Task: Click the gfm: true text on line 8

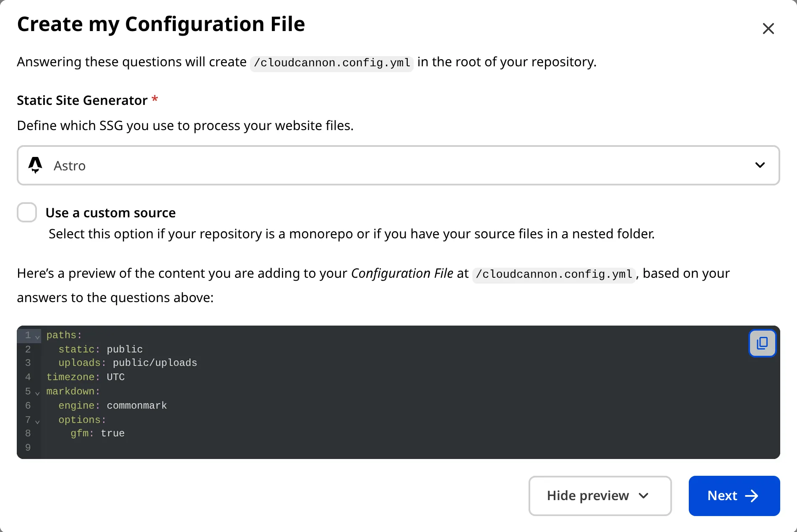Action: [97, 433]
